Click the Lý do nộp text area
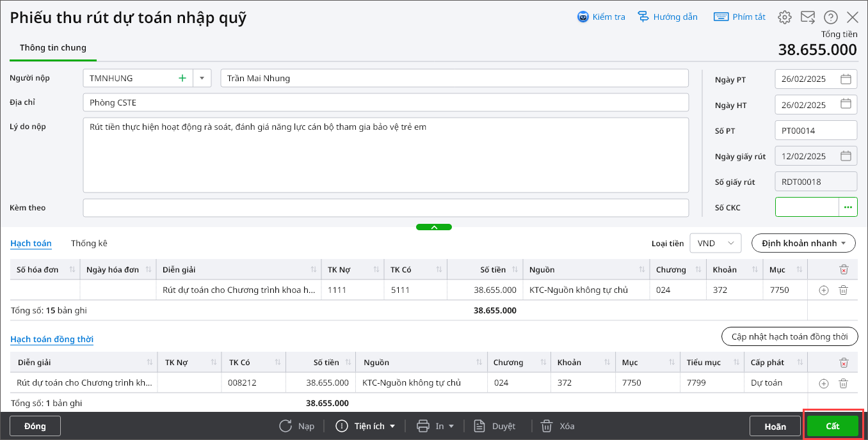The width and height of the screenshot is (868, 440). [x=386, y=155]
